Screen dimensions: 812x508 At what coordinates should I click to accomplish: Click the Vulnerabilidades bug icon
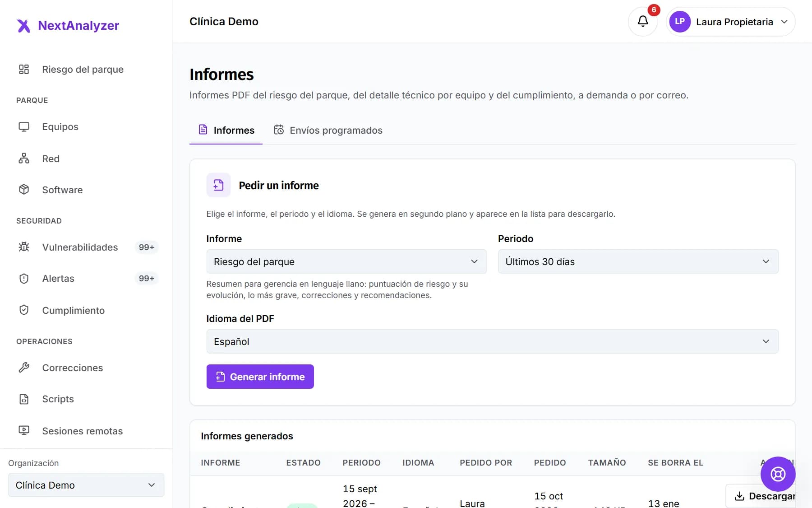(24, 247)
